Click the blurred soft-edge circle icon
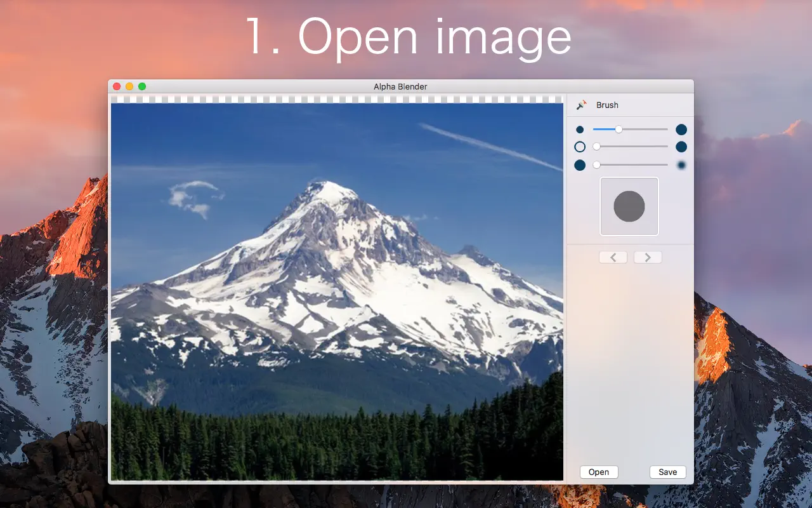This screenshot has width=812, height=508. pos(681,165)
